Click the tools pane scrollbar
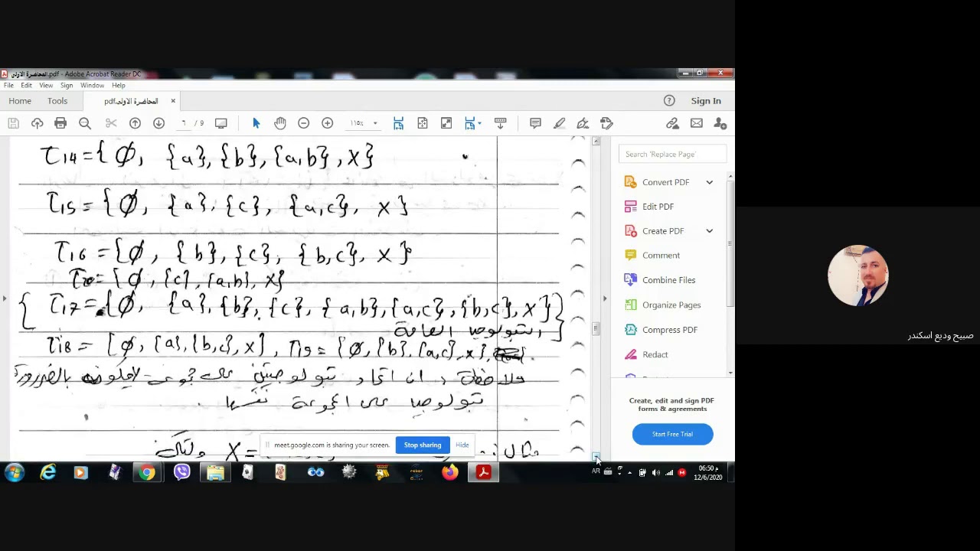980x551 pixels. point(730,243)
